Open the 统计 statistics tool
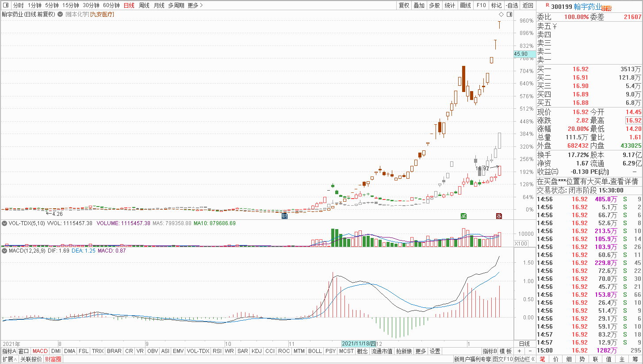Screen dimensions: 643x364 tap(450, 5)
